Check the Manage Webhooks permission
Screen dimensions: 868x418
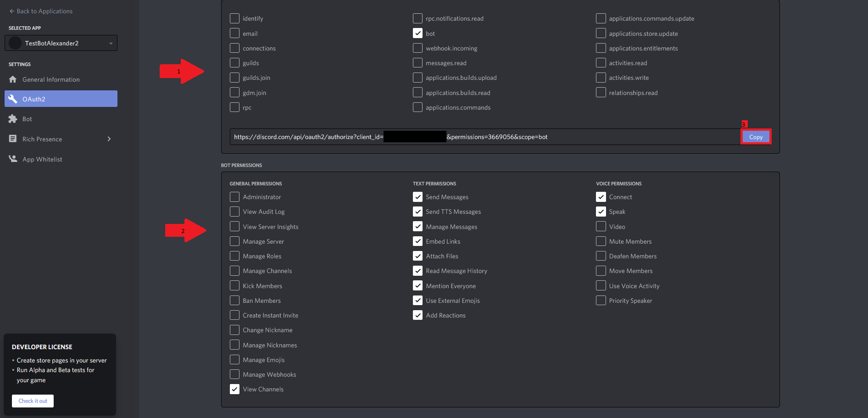(x=234, y=374)
